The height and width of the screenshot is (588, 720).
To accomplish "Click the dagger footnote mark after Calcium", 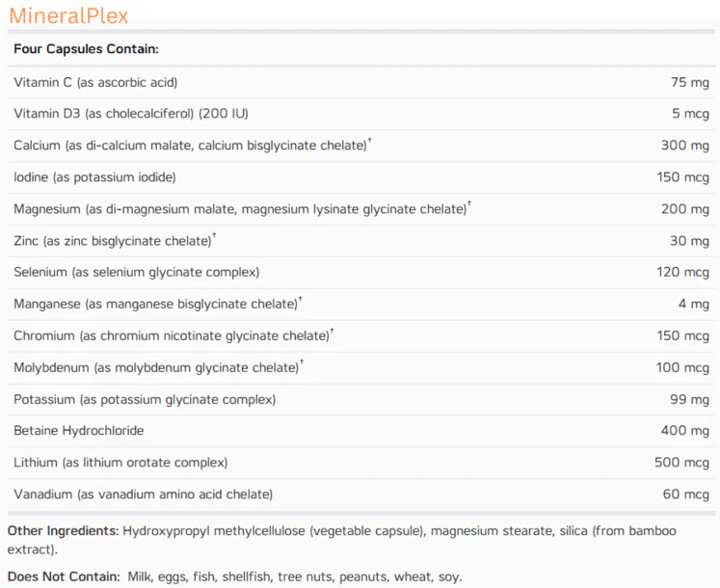I will pyautogui.click(x=370, y=141).
